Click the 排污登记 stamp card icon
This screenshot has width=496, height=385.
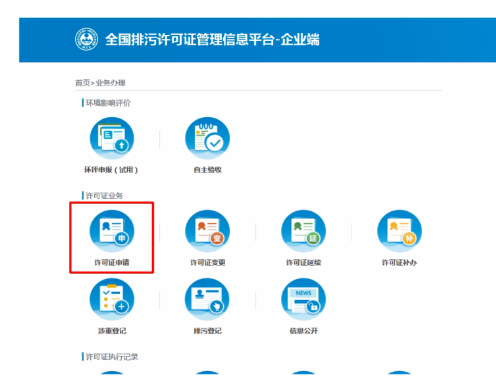tap(207, 299)
